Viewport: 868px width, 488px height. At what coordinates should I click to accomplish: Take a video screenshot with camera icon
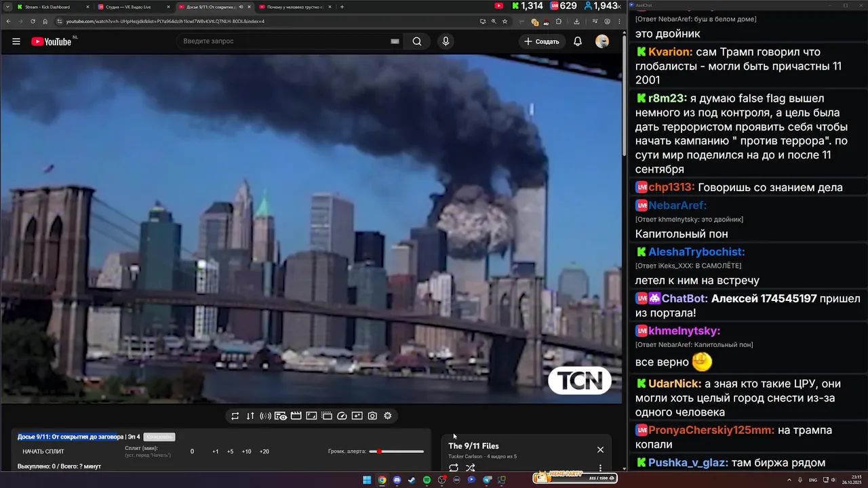coord(372,416)
